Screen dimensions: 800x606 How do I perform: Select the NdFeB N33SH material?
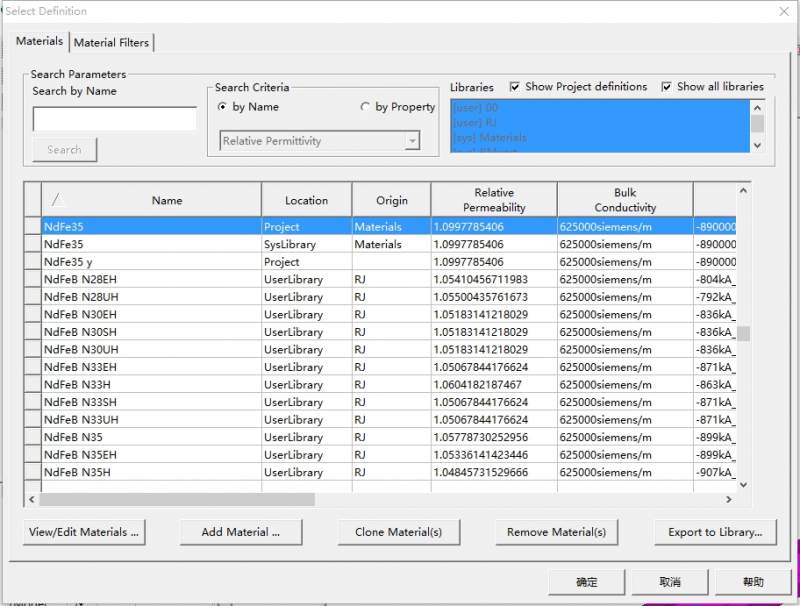pyautogui.click(x=389, y=402)
